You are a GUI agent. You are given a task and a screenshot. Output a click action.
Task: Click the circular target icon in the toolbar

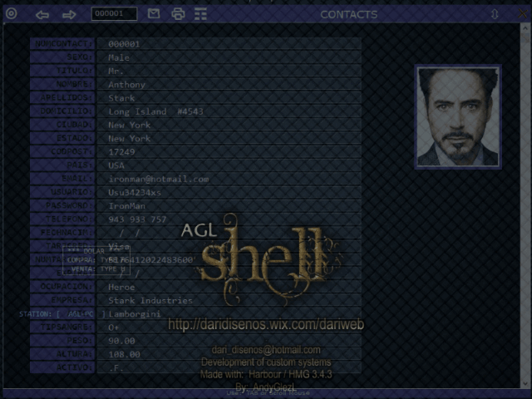(x=11, y=14)
